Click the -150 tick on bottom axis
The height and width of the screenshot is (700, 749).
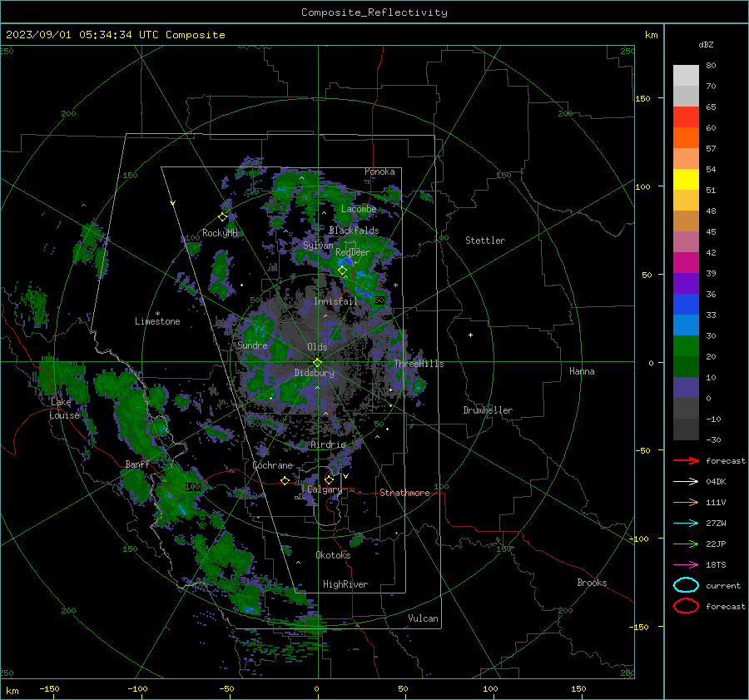(x=49, y=688)
